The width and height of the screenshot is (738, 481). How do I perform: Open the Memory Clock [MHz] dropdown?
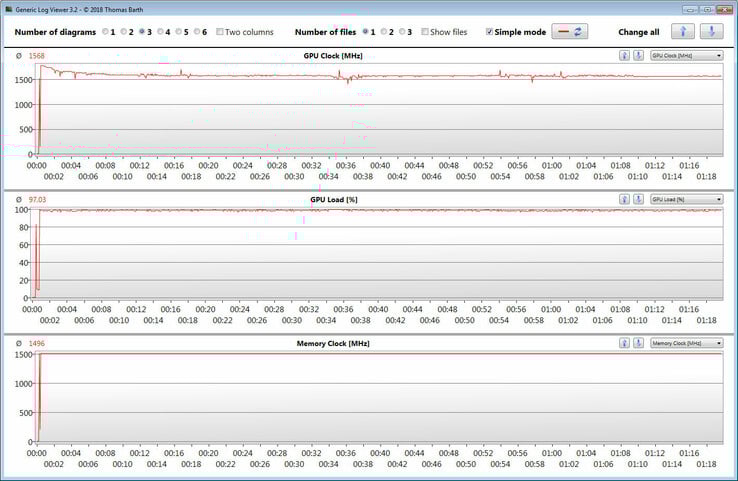(687, 343)
